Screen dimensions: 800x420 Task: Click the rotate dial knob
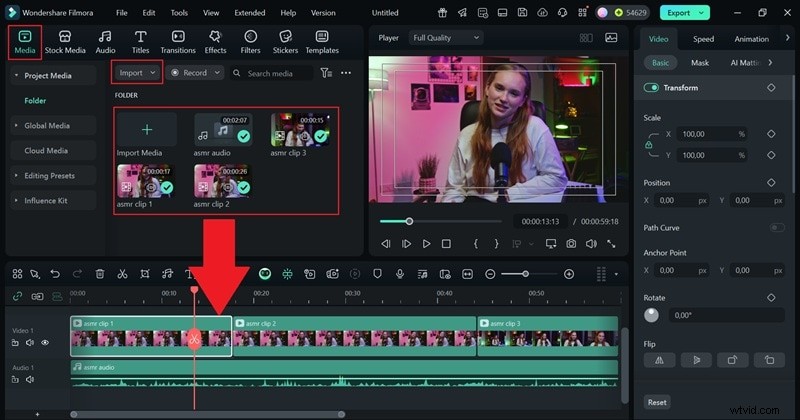point(651,315)
